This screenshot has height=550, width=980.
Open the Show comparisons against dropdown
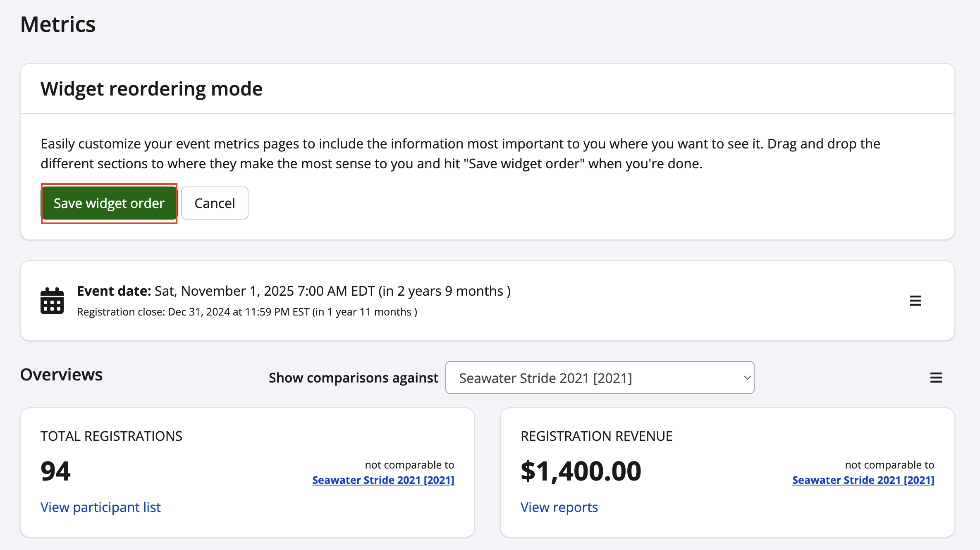pos(600,378)
